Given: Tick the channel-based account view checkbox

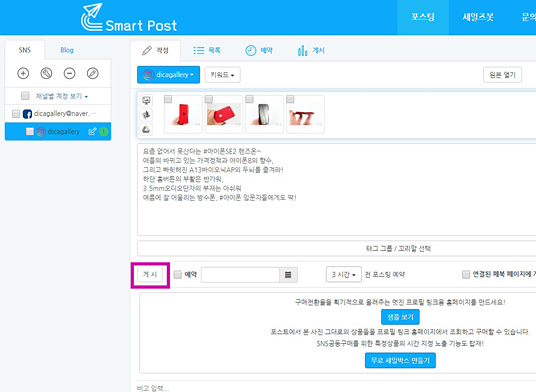Looking at the screenshot, I should pos(25,96).
